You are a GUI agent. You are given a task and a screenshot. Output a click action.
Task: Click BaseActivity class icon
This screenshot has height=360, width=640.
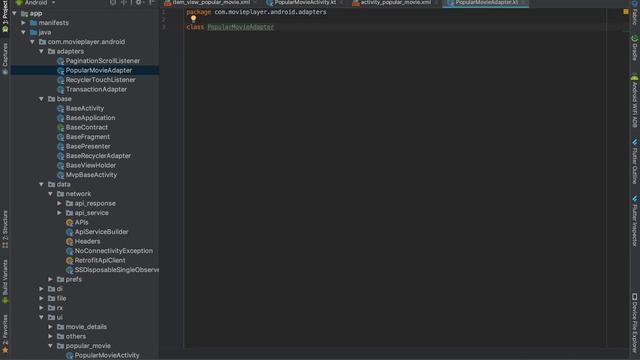(61, 109)
